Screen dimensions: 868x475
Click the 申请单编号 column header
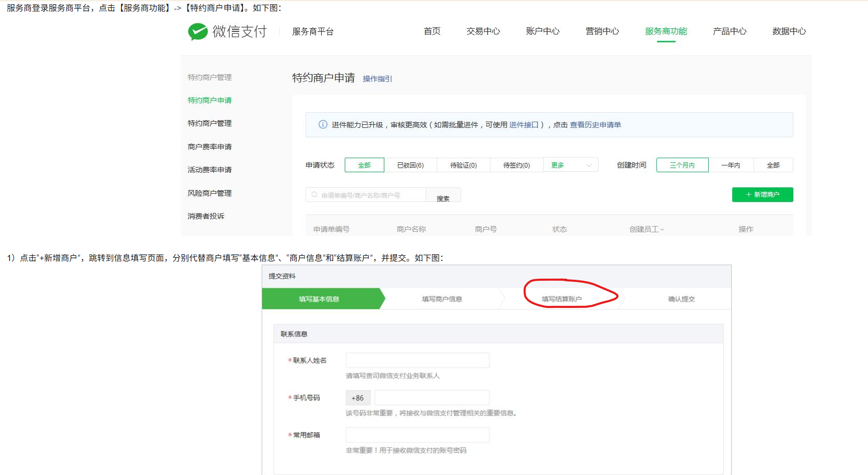[x=331, y=229]
